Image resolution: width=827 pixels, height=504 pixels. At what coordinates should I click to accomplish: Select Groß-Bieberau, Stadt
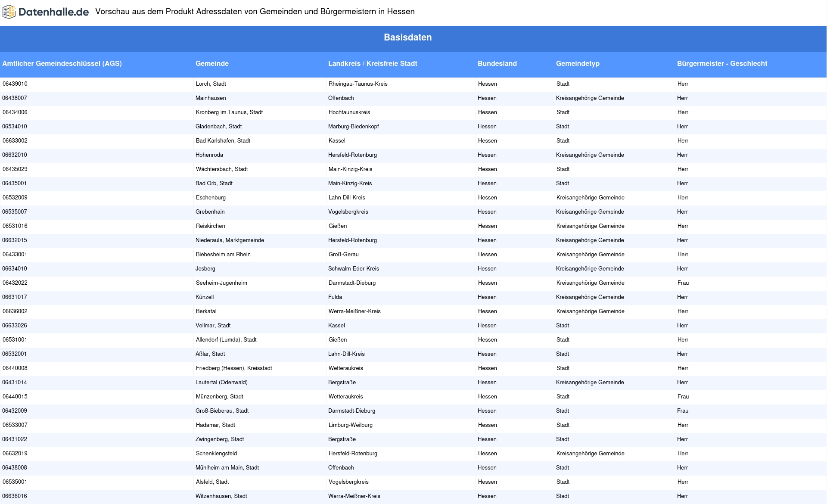click(x=222, y=411)
